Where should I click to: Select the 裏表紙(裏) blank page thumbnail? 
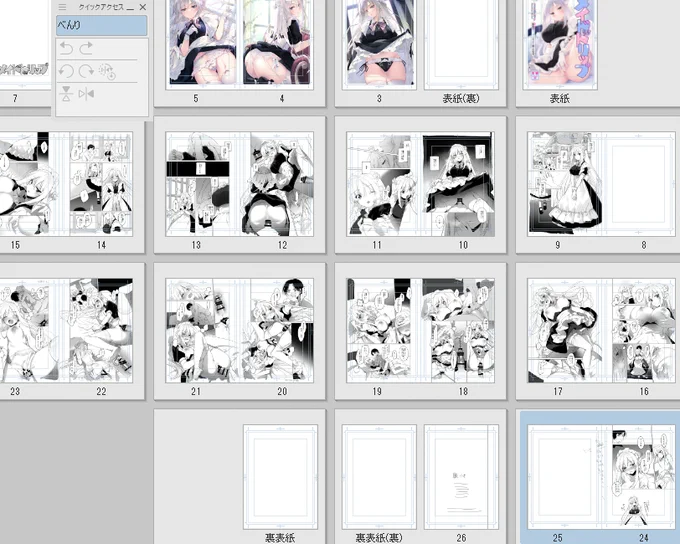pos(379,477)
